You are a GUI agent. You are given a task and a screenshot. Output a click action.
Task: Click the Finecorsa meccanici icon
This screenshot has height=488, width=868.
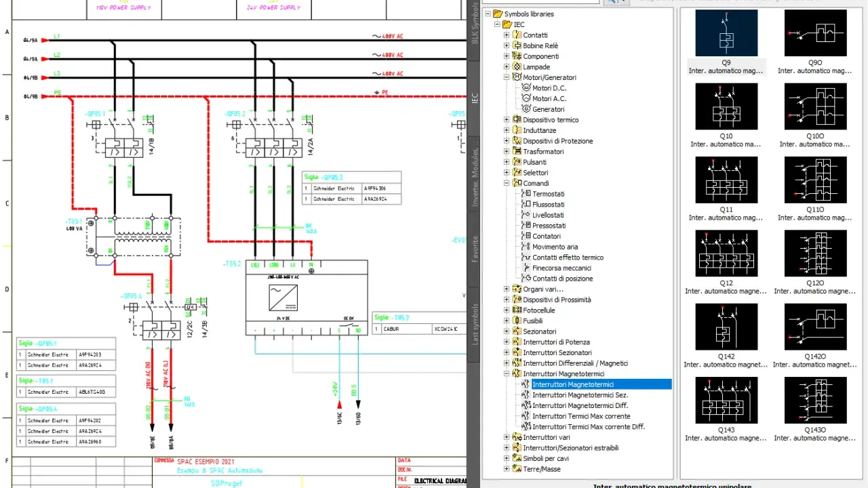tap(527, 268)
